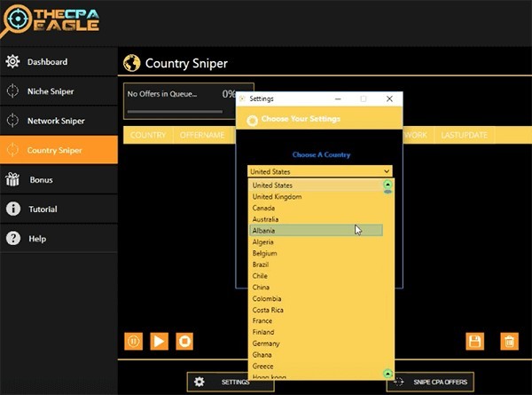This screenshot has width=532, height=395.
Task: Click the country list scroll-up arrow
Action: pos(387,185)
